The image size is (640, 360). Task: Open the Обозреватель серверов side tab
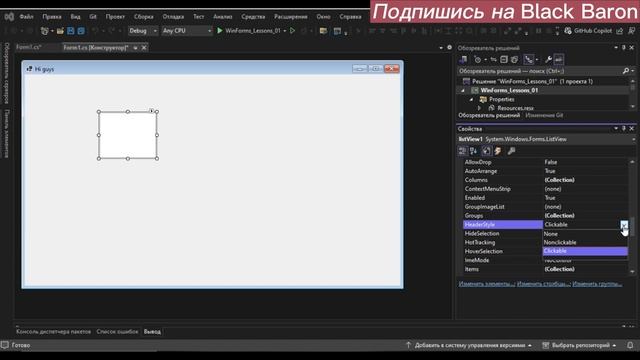coord(7,73)
